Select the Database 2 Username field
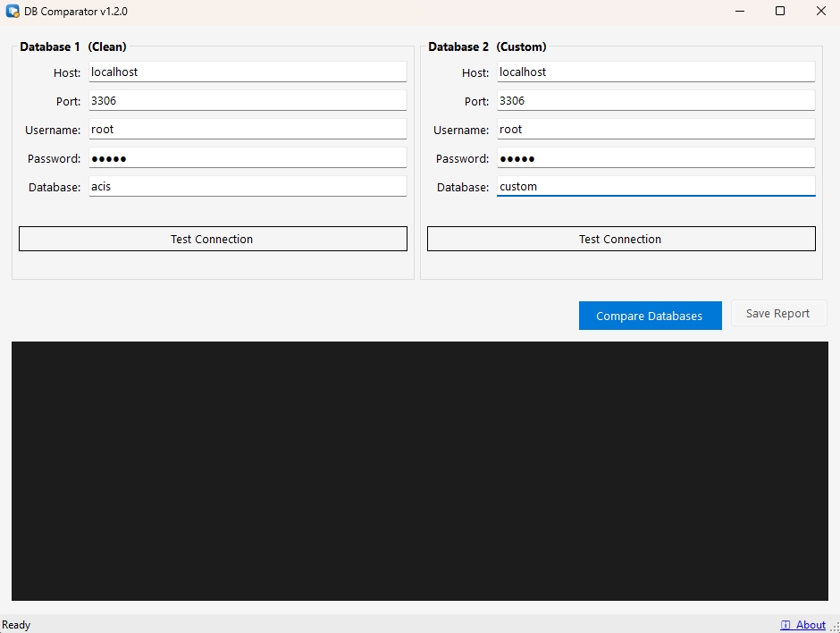The width and height of the screenshot is (840, 633). [x=656, y=129]
